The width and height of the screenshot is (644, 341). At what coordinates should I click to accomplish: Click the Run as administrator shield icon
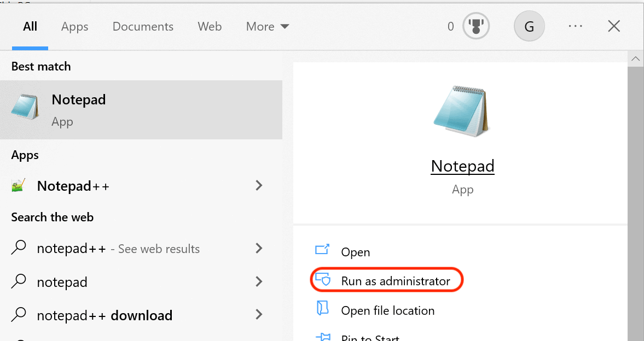(323, 280)
